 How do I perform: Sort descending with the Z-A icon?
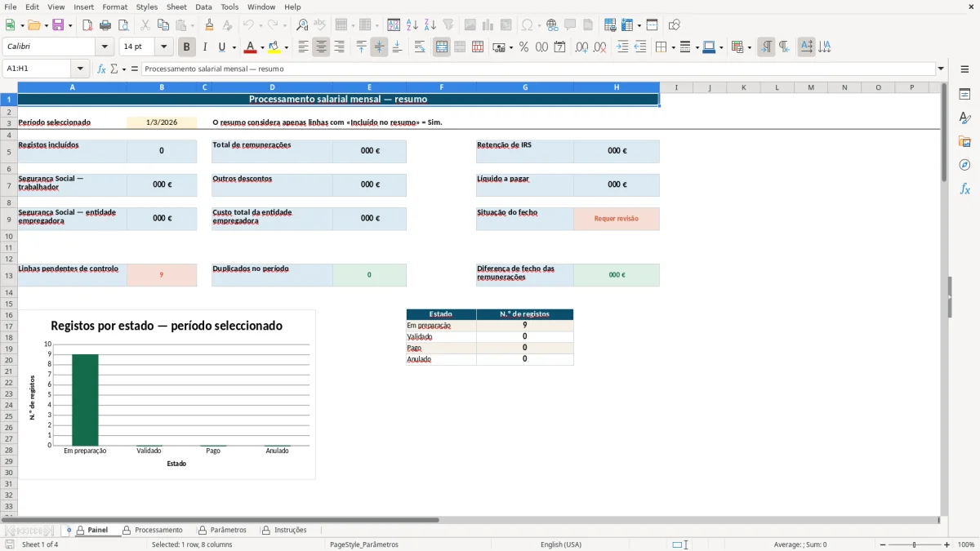click(430, 25)
